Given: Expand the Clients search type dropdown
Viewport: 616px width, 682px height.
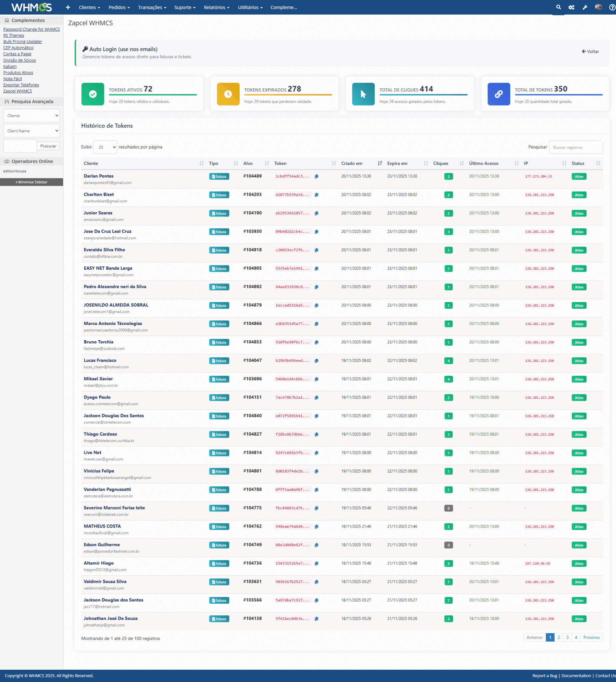Looking at the screenshot, I should (31, 116).
